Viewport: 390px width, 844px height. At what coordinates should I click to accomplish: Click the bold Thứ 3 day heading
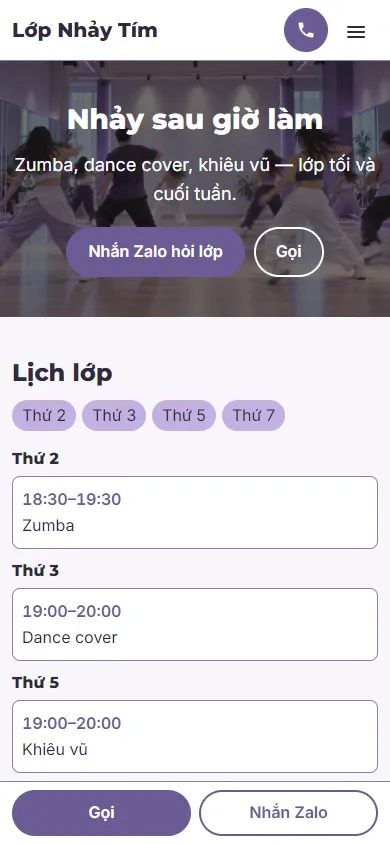tap(36, 571)
